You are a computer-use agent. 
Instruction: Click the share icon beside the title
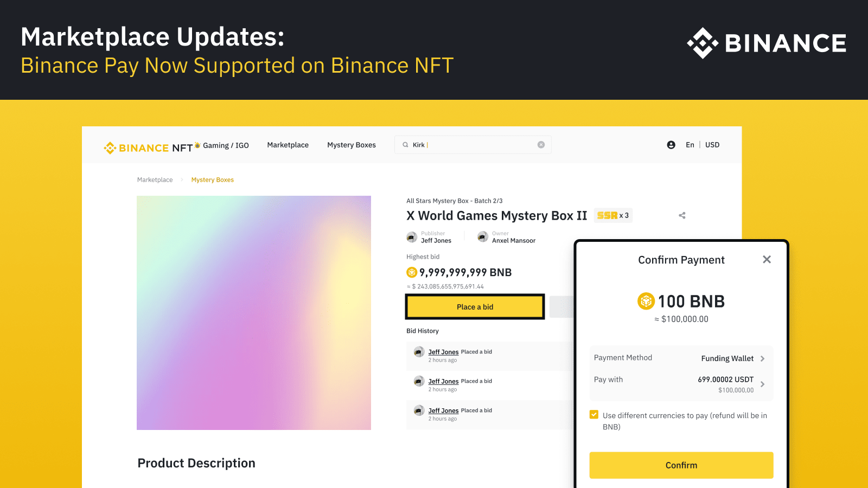(x=682, y=215)
